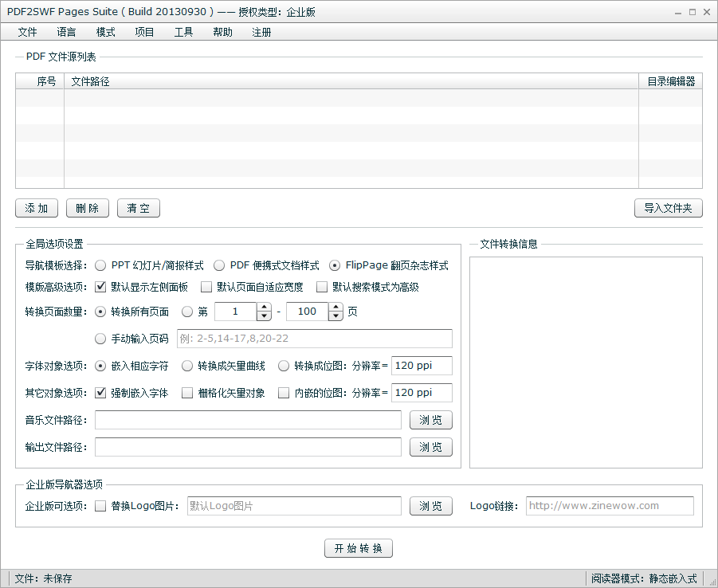Click the 开始转换 button
Image resolution: width=718 pixels, height=588 pixels.
[x=359, y=548]
